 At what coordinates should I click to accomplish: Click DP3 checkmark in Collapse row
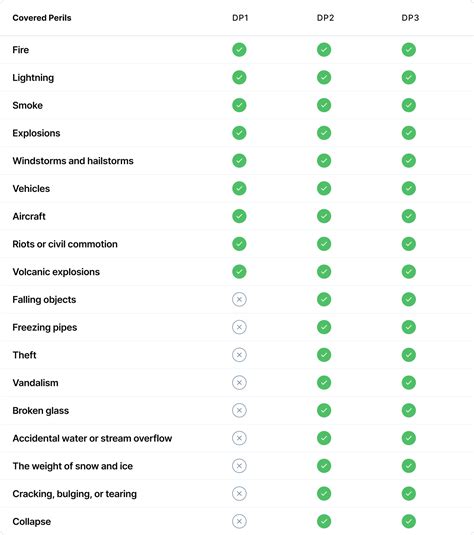408,521
